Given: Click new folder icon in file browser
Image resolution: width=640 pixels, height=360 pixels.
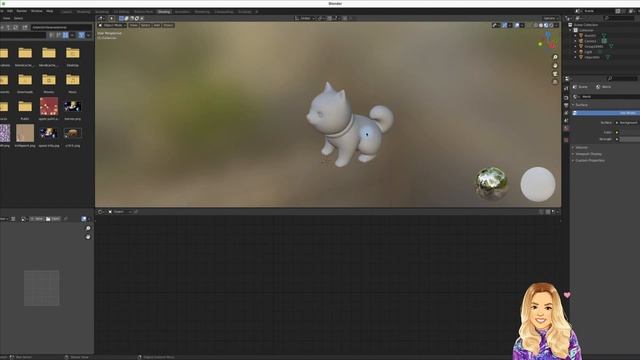Looking at the screenshot, I should coord(25,27).
